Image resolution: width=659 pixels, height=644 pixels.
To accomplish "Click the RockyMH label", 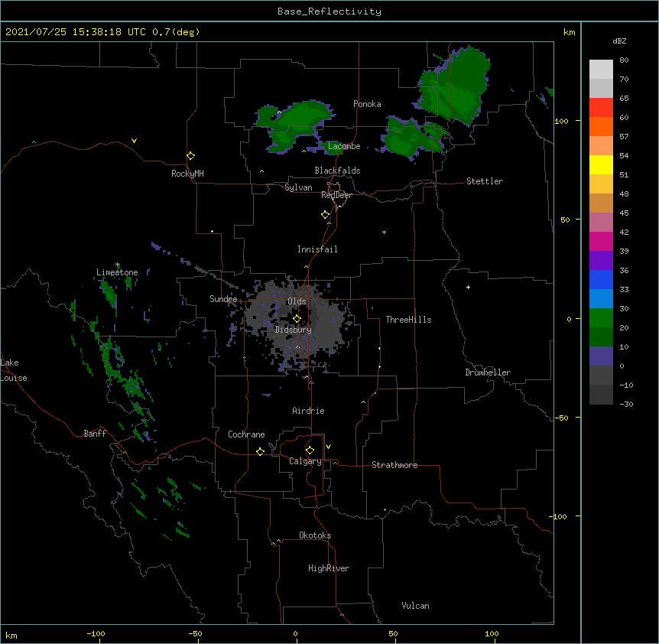I will point(187,174).
